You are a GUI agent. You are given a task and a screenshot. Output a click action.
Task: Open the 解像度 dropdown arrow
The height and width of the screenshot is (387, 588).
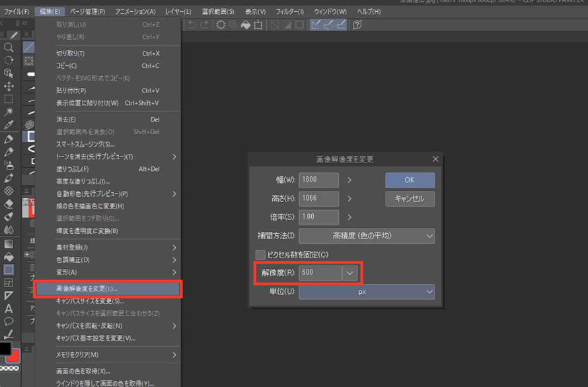351,272
